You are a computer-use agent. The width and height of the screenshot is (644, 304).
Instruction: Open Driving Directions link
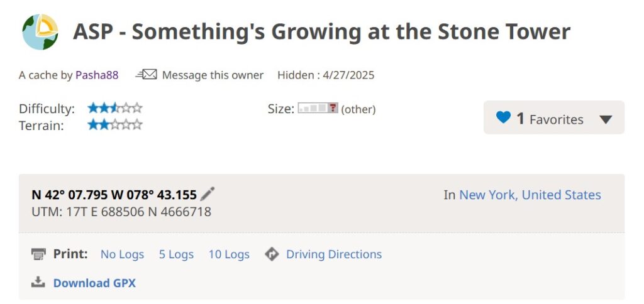334,254
